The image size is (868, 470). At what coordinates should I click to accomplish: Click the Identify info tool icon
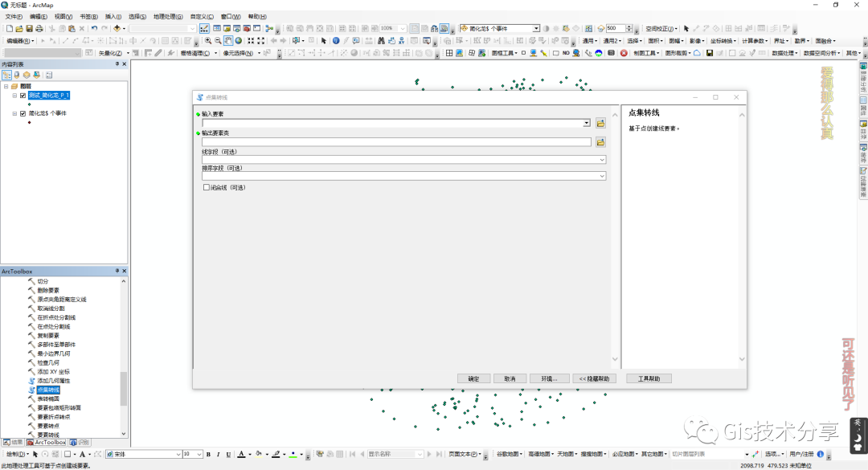[x=335, y=41]
